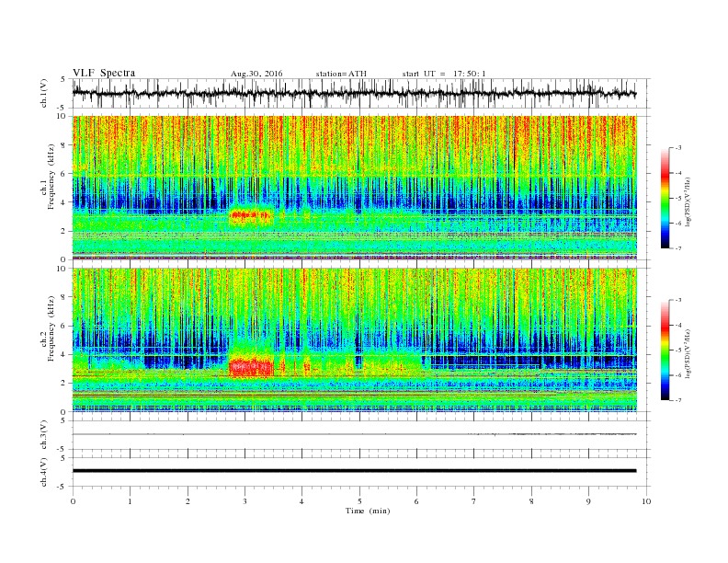The image size is (728, 563).
Task: Click the ch.2 colorbar 'log(PSD)(V²/Hz)' label
Action: pos(689,352)
